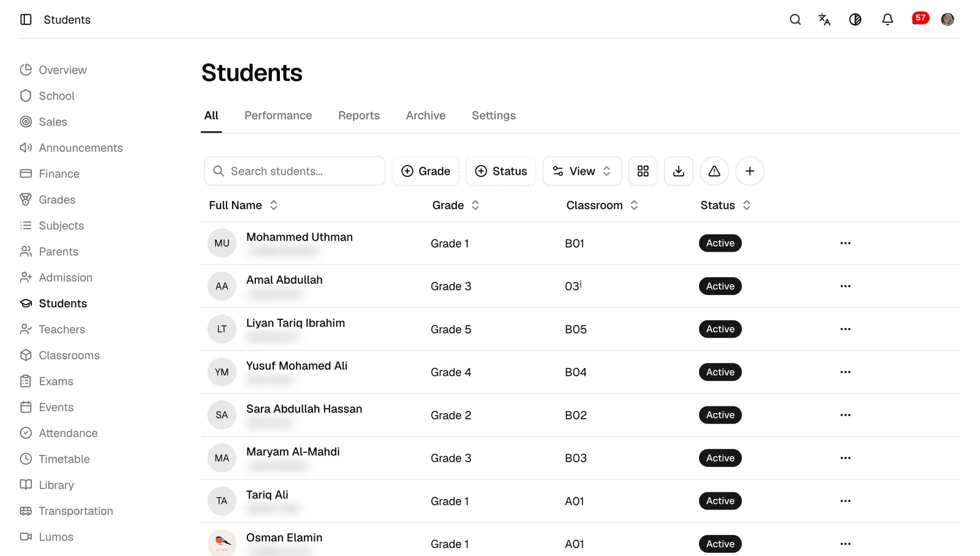Image resolution: width=980 pixels, height=556 pixels.
Task: Sort by Classroom column
Action: (x=602, y=205)
